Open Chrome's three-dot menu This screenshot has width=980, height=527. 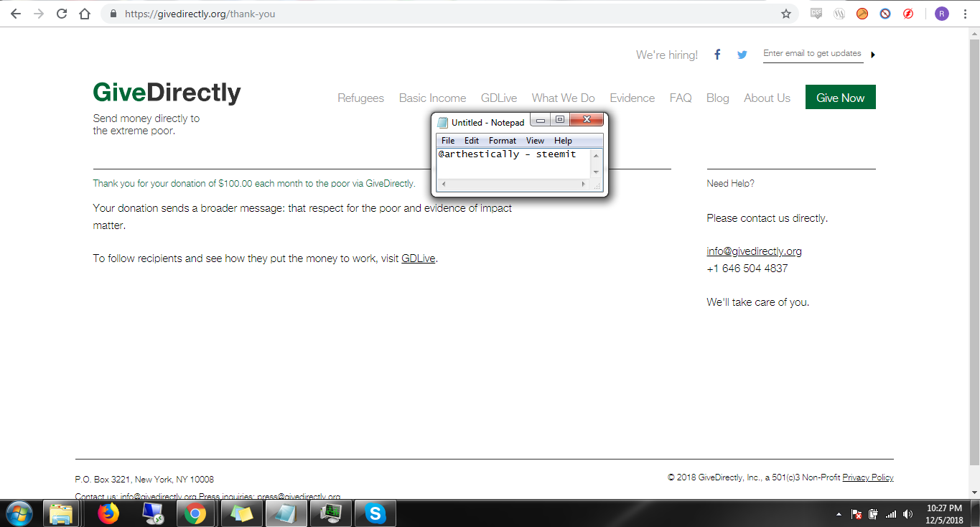point(965,14)
